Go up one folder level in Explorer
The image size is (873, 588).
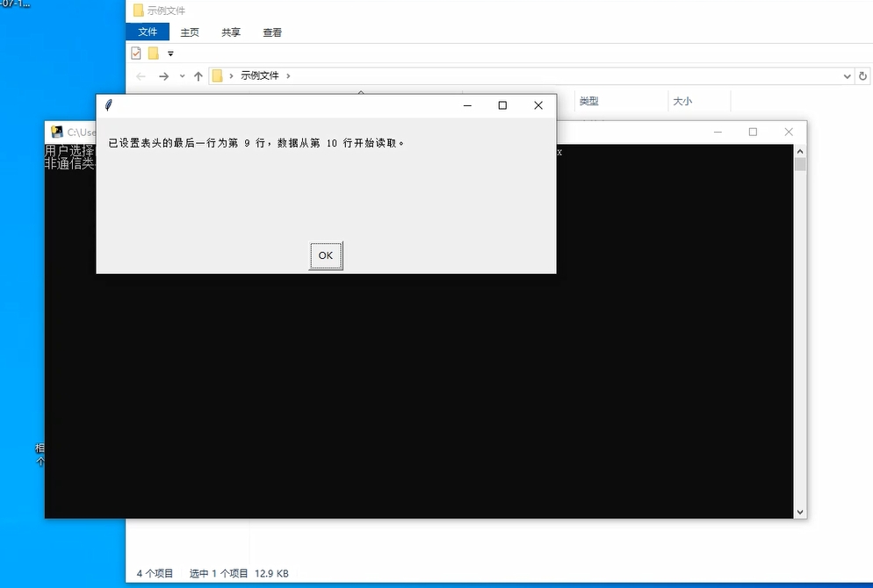[x=198, y=76]
